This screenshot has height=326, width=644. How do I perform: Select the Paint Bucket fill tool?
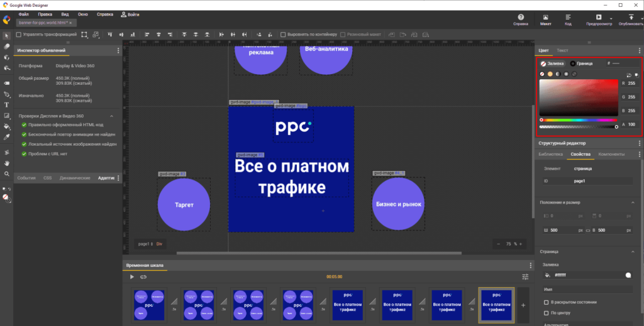click(6, 126)
